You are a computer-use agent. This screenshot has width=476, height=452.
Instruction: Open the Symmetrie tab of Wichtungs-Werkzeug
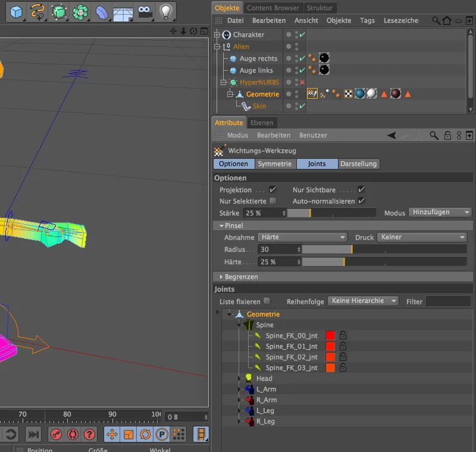275,164
